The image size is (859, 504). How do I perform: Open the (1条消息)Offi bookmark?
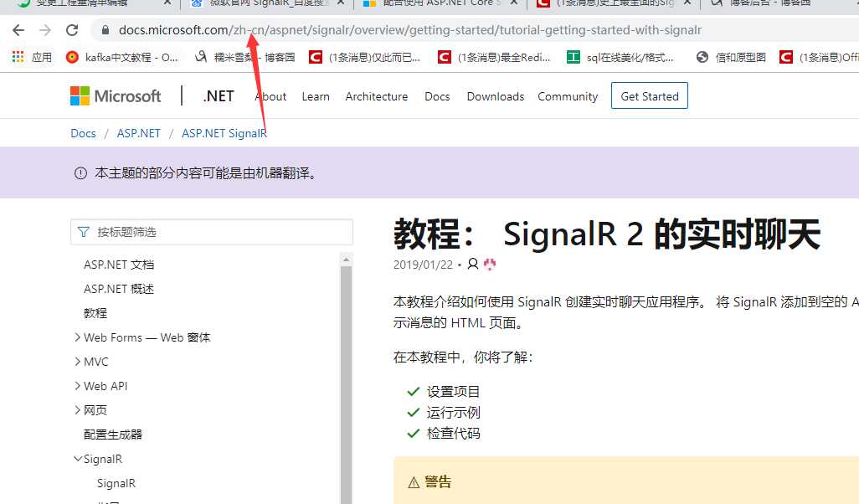click(x=819, y=57)
